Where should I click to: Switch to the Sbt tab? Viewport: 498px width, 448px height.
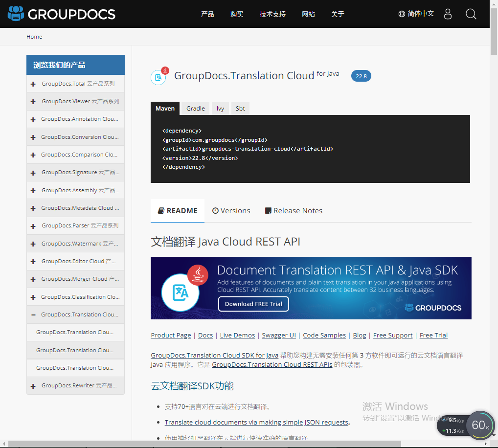click(x=240, y=108)
